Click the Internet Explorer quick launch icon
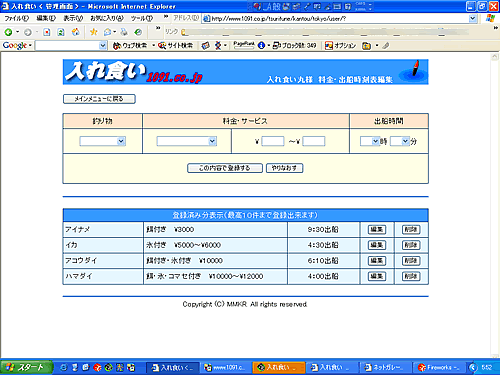Screen dimensions: 500x375 pyautogui.click(x=63, y=367)
